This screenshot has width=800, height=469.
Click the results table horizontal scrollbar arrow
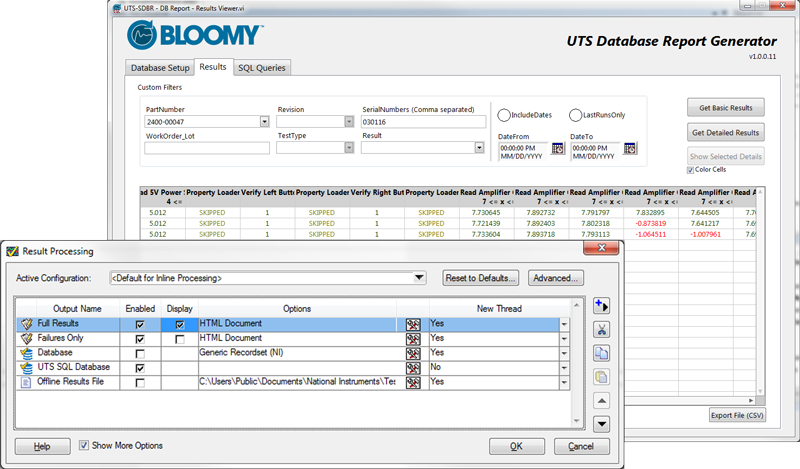pyautogui.click(x=751, y=401)
